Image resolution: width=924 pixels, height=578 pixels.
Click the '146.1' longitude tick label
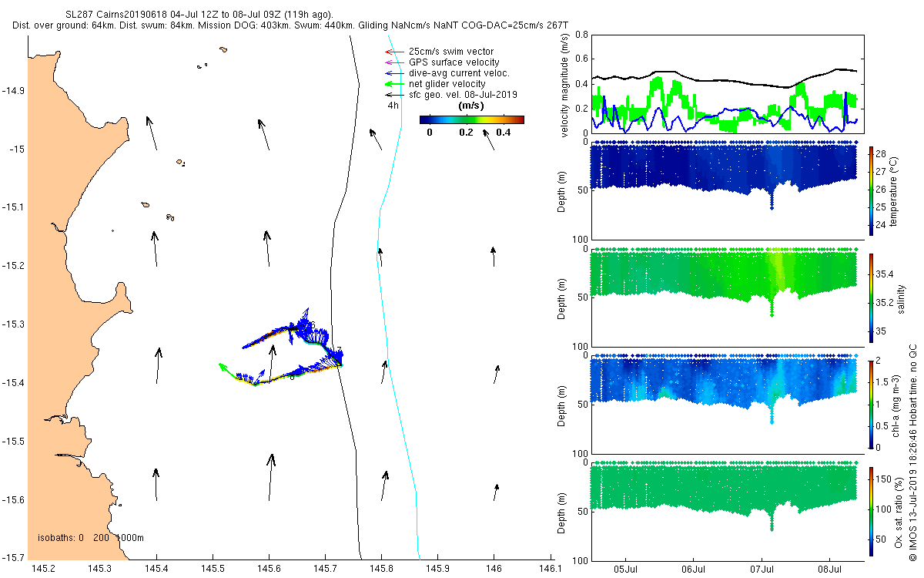click(x=551, y=568)
